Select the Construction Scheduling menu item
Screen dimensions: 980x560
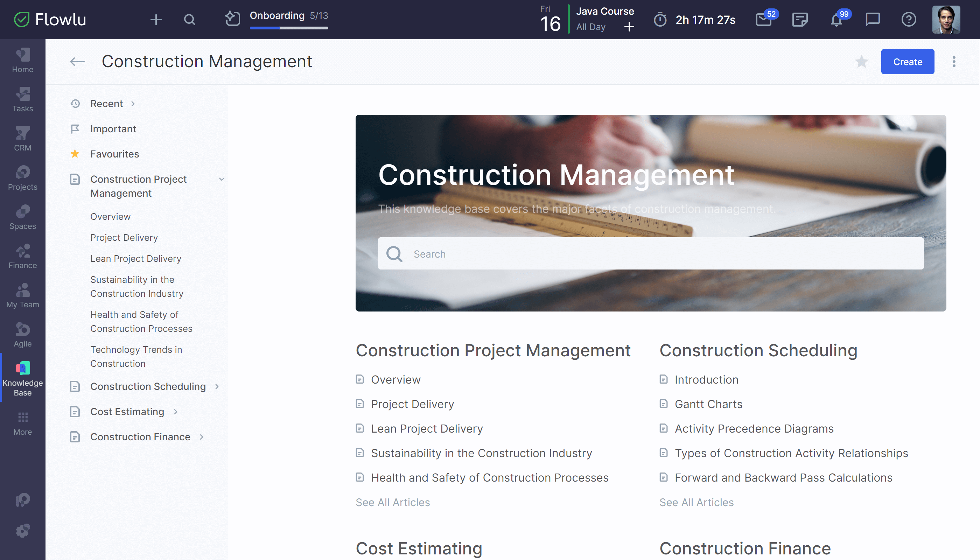coord(148,386)
